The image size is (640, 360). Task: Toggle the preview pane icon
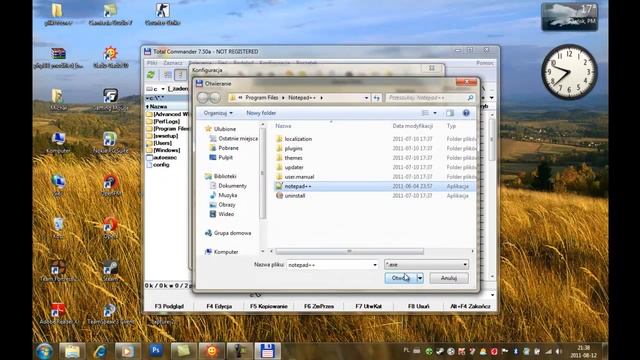point(450,113)
